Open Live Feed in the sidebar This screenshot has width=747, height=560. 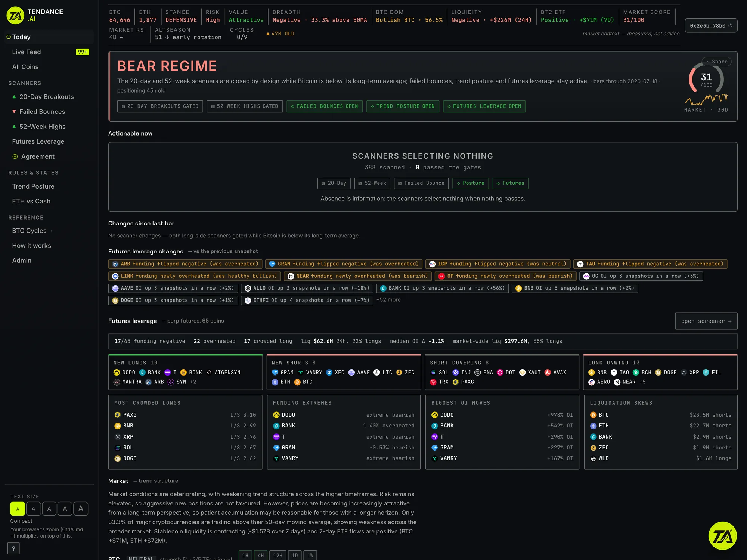click(x=49, y=52)
